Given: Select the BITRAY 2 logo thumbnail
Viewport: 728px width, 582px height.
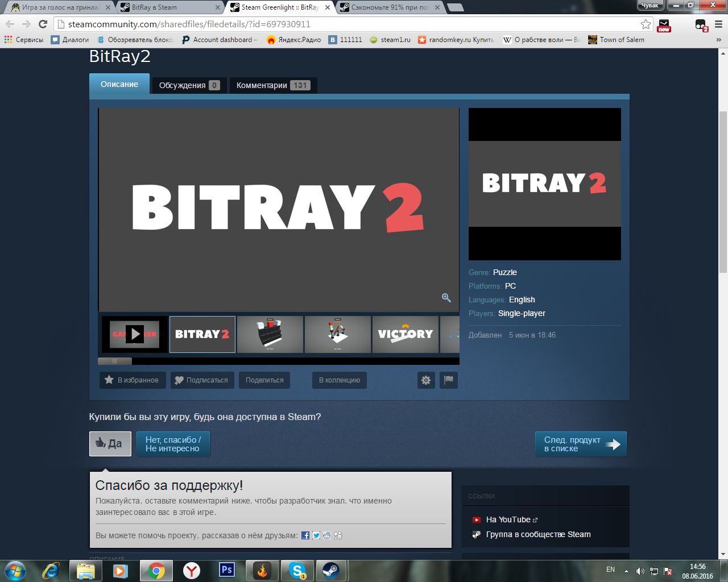Looking at the screenshot, I should tap(202, 334).
